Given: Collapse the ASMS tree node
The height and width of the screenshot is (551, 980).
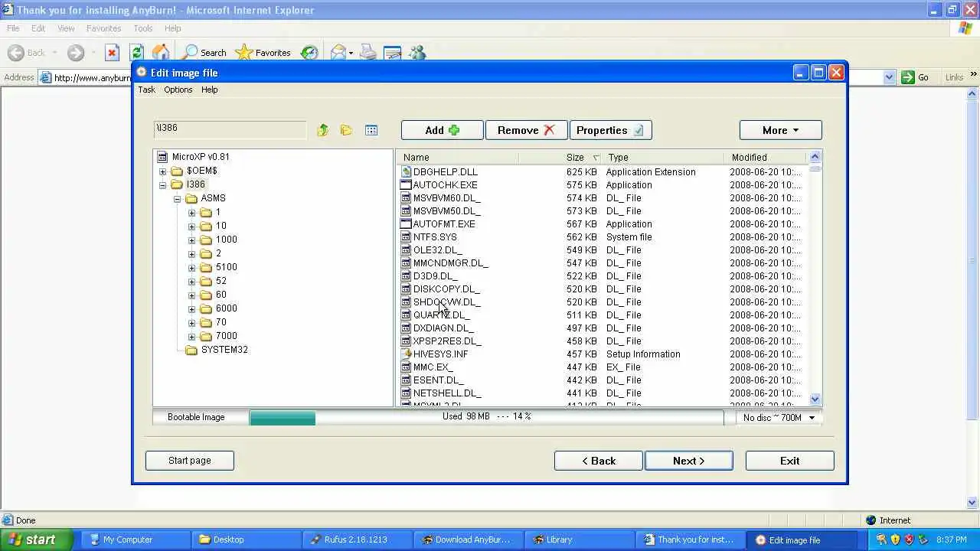Looking at the screenshot, I should (x=177, y=199).
